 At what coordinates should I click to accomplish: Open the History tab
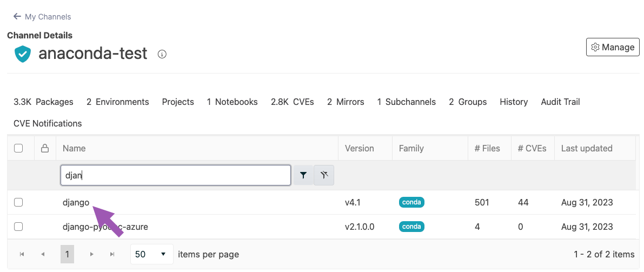513,102
